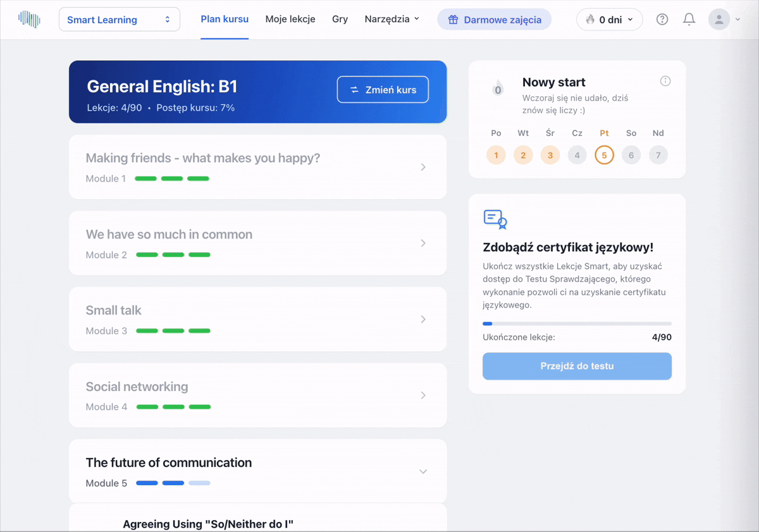Open the Smart Learning selector dropdown

(x=120, y=20)
